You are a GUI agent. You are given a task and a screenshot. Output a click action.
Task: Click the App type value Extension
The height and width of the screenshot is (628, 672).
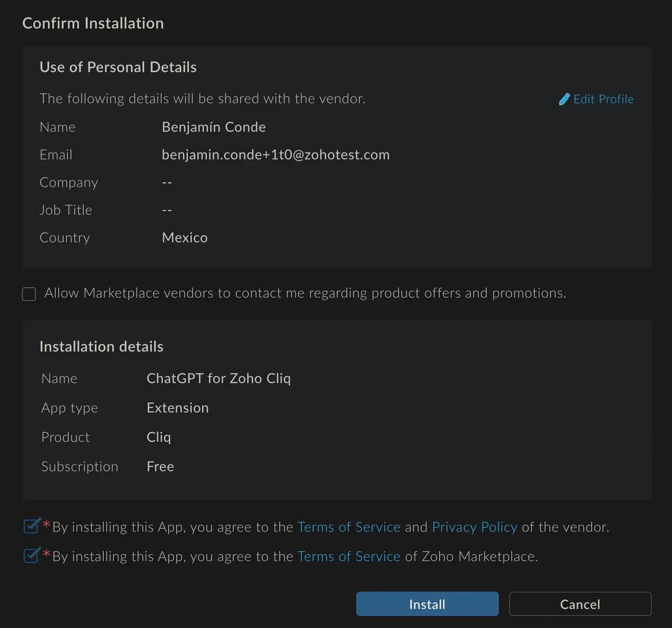click(x=178, y=408)
